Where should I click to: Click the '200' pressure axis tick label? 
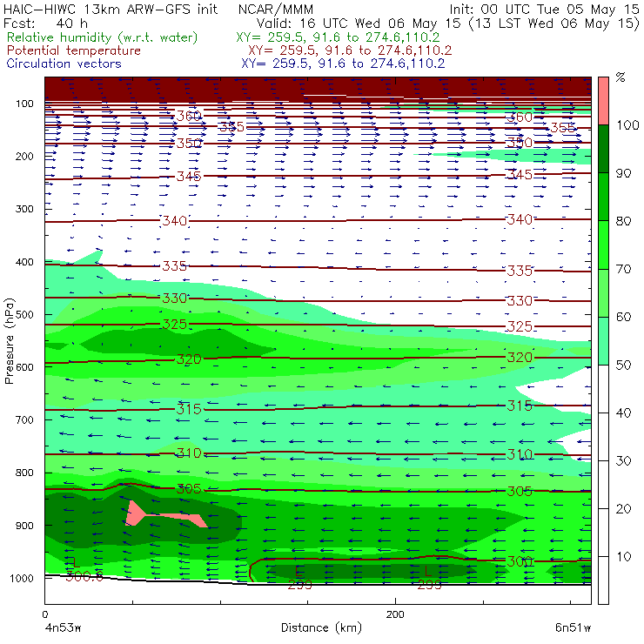pyautogui.click(x=24, y=156)
